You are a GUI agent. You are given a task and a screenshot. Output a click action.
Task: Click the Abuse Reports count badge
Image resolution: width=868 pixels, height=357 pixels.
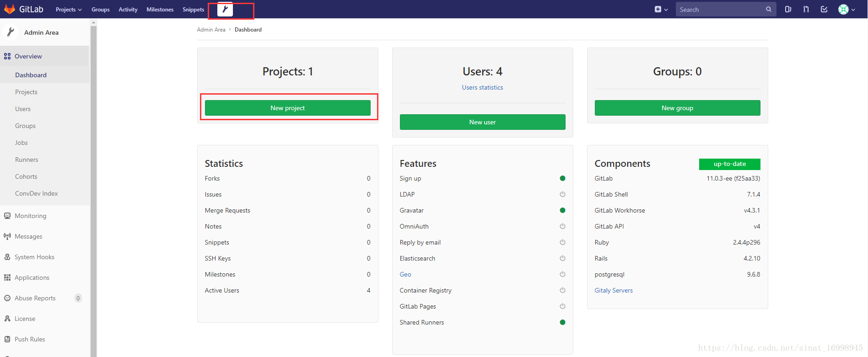coord(78,298)
